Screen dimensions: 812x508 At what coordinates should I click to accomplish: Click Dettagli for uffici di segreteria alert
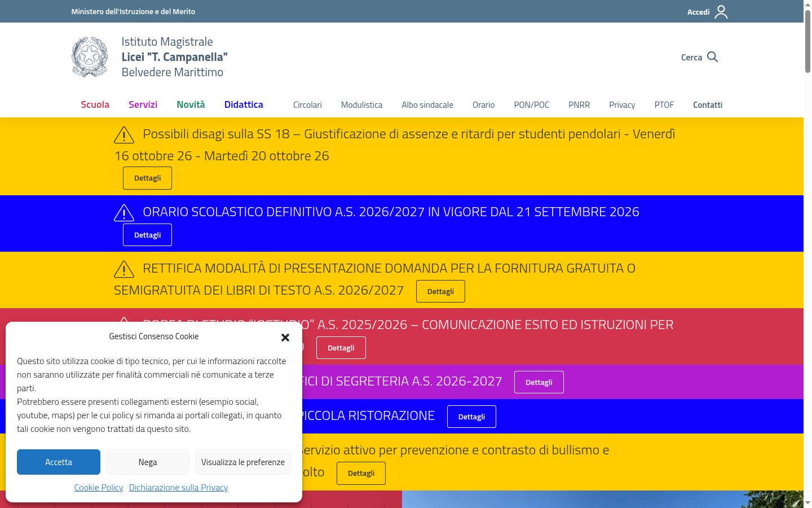pos(539,383)
